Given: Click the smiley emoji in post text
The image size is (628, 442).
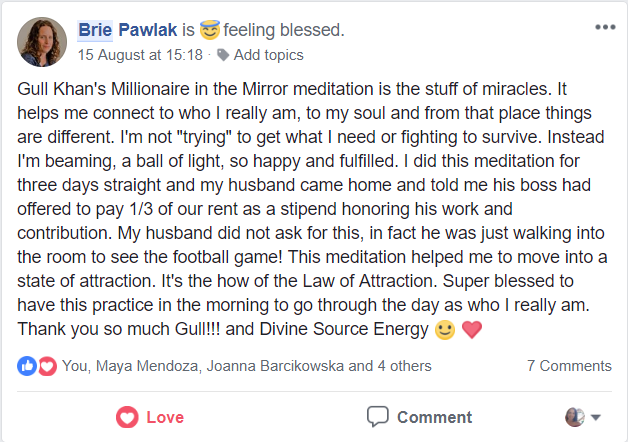Looking at the screenshot, I should [445, 331].
